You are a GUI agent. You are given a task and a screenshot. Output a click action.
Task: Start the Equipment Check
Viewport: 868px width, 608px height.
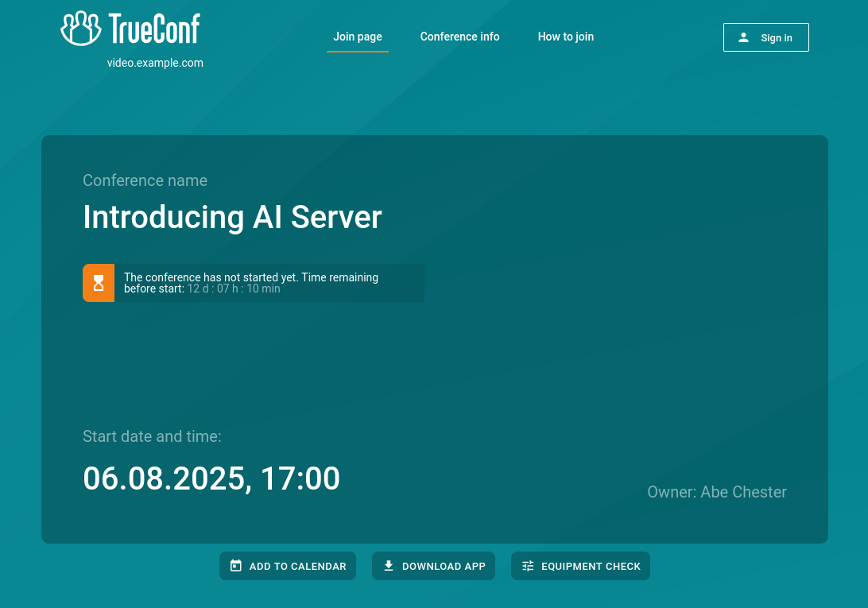point(580,565)
